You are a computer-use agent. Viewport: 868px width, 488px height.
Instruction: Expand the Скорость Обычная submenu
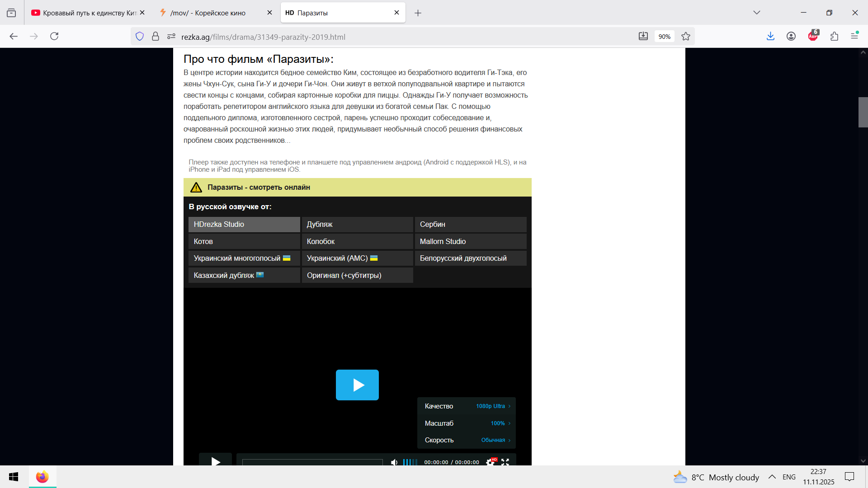coord(467,440)
